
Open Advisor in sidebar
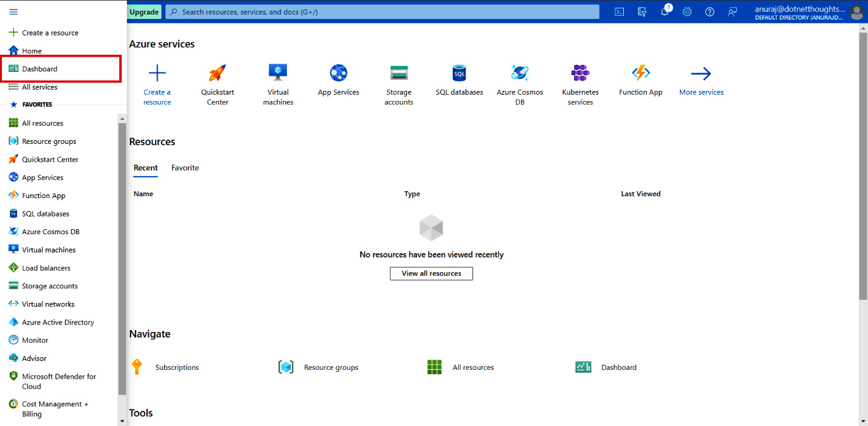(x=27, y=358)
